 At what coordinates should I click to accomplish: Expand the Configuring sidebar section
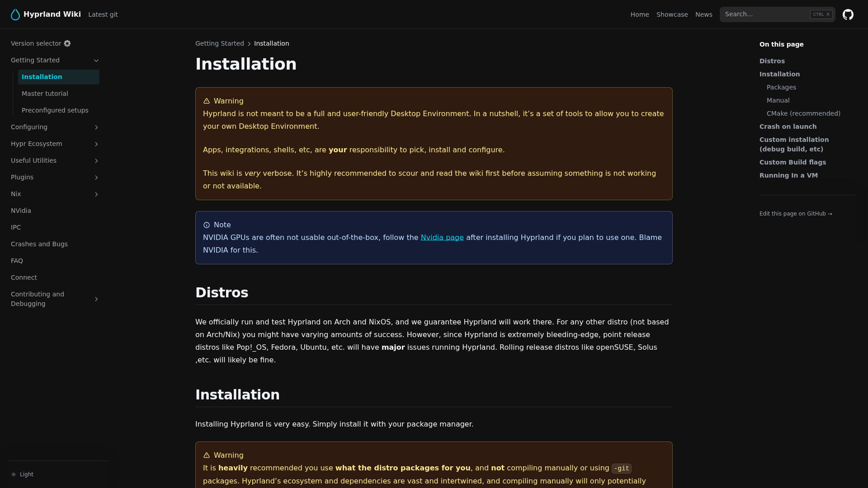96,127
